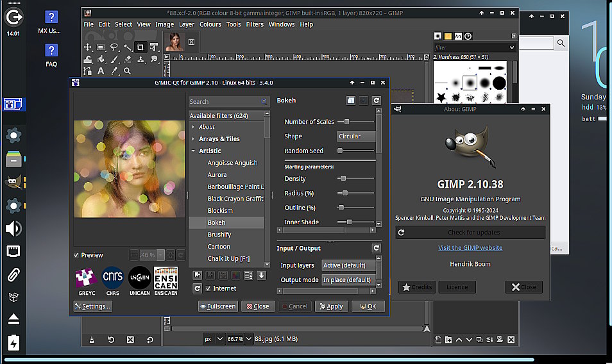Disable the Internet checkbox
The width and height of the screenshot is (612, 364).
(x=208, y=288)
